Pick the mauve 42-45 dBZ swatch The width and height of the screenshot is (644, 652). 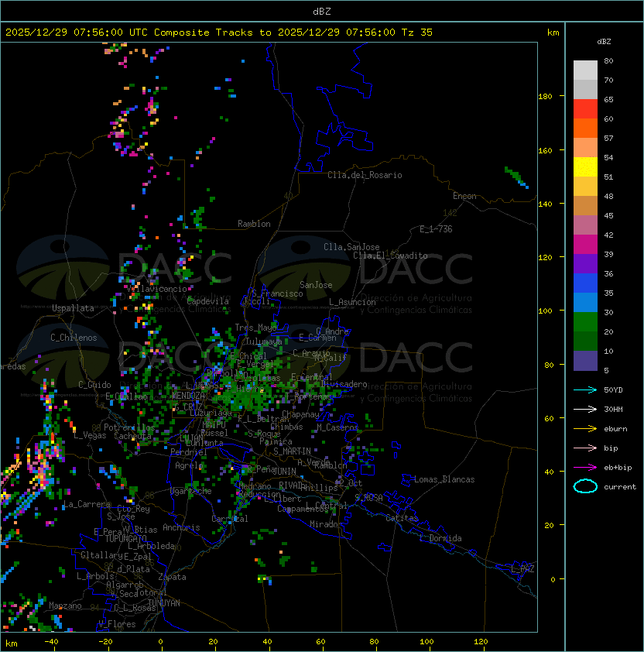click(x=585, y=225)
